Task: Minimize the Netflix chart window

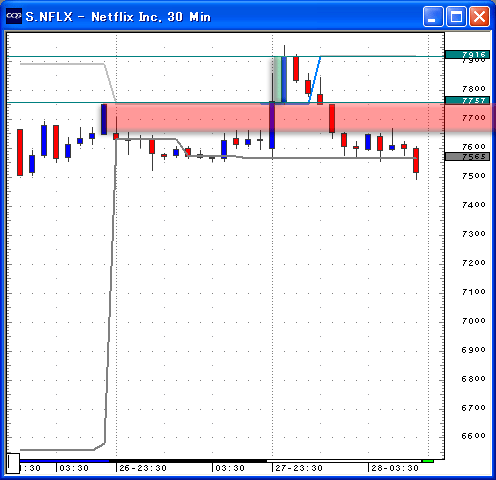Action: [433, 16]
